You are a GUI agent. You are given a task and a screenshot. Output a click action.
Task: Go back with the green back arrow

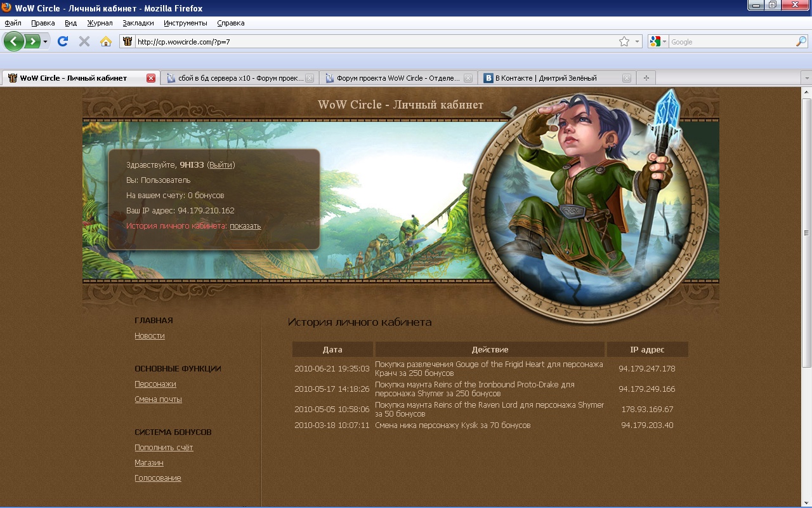click(14, 41)
